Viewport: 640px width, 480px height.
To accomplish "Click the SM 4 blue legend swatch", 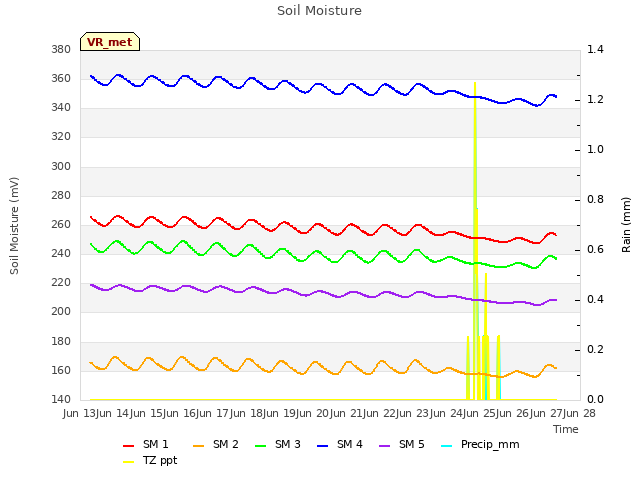I will tap(322, 446).
